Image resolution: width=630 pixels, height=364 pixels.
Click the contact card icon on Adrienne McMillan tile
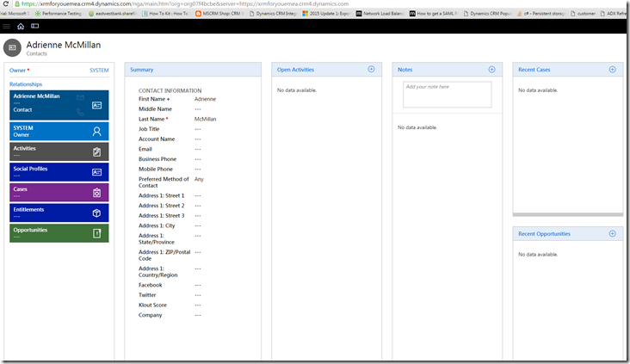97,105
